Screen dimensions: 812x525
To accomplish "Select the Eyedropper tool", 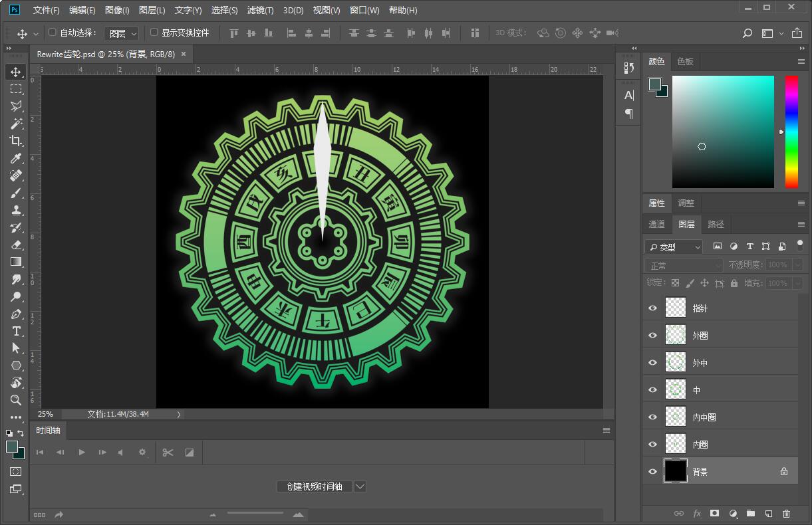I will (16, 158).
